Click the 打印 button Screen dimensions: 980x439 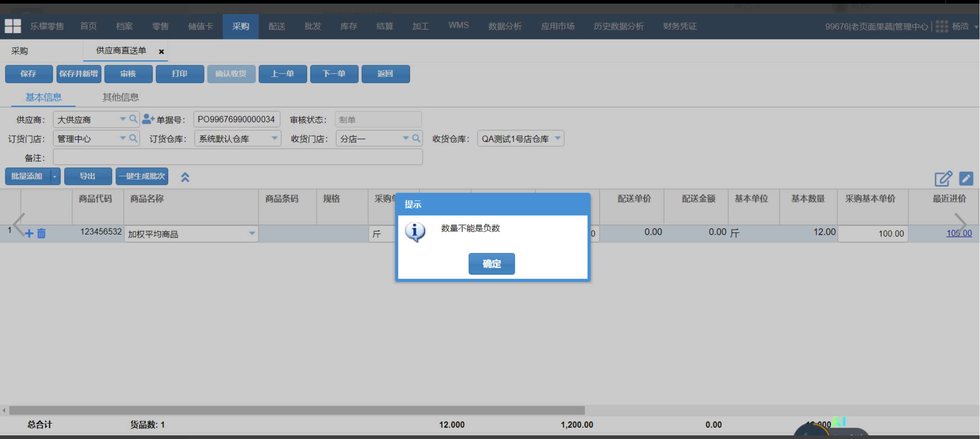(x=180, y=74)
